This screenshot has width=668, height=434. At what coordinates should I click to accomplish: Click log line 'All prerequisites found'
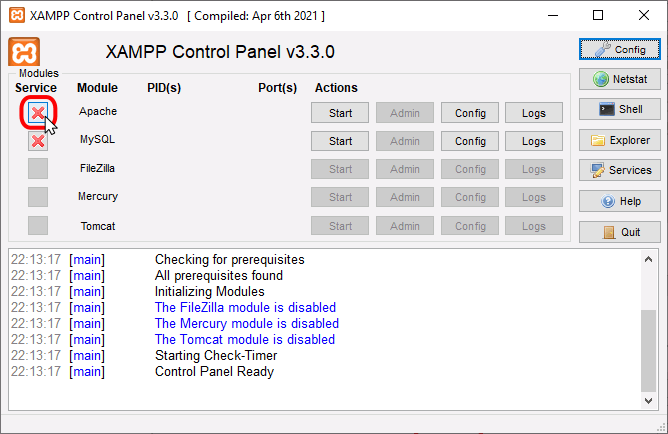coord(219,276)
